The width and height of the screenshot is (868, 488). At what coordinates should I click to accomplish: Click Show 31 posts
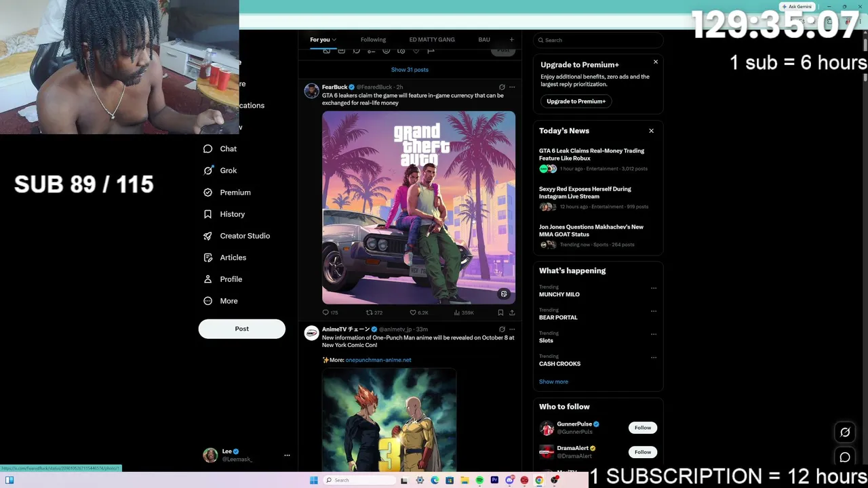[x=410, y=70]
